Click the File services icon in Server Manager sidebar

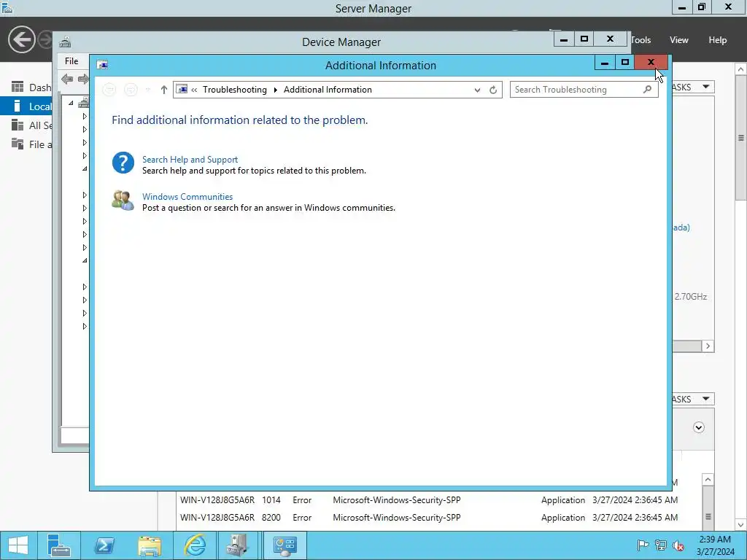pyautogui.click(x=18, y=144)
